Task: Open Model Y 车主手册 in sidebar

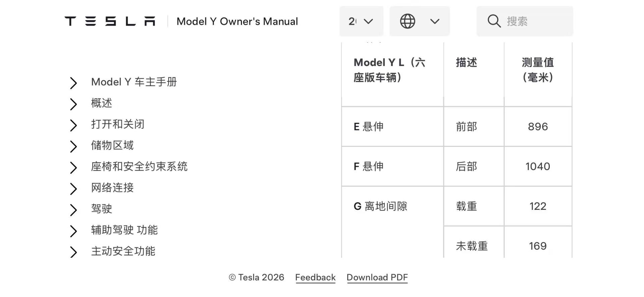Action: (x=134, y=82)
